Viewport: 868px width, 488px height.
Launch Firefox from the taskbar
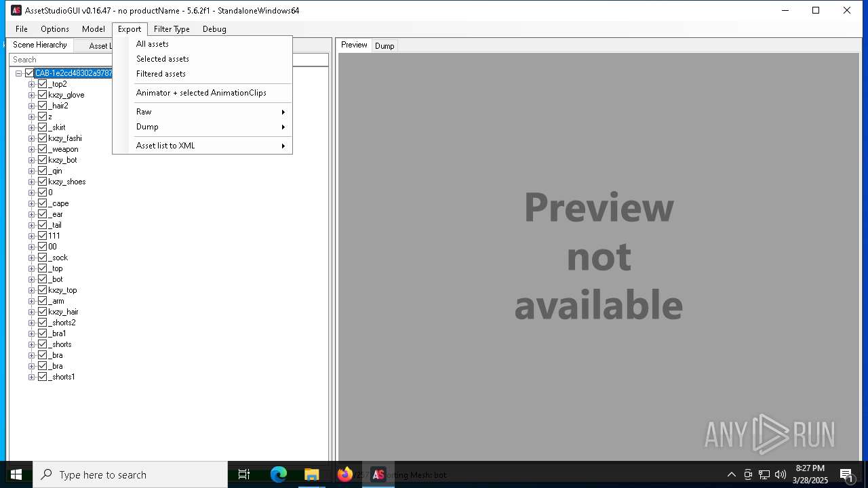344,474
